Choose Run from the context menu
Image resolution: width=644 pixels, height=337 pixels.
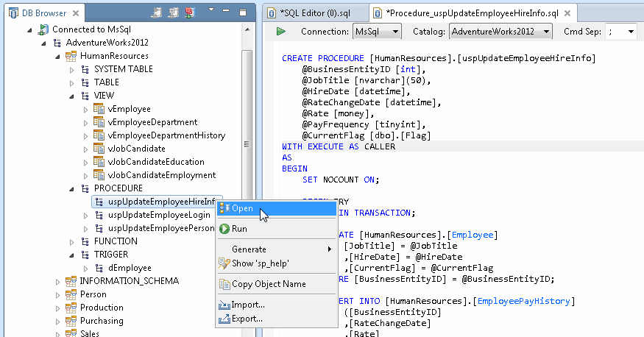click(239, 229)
